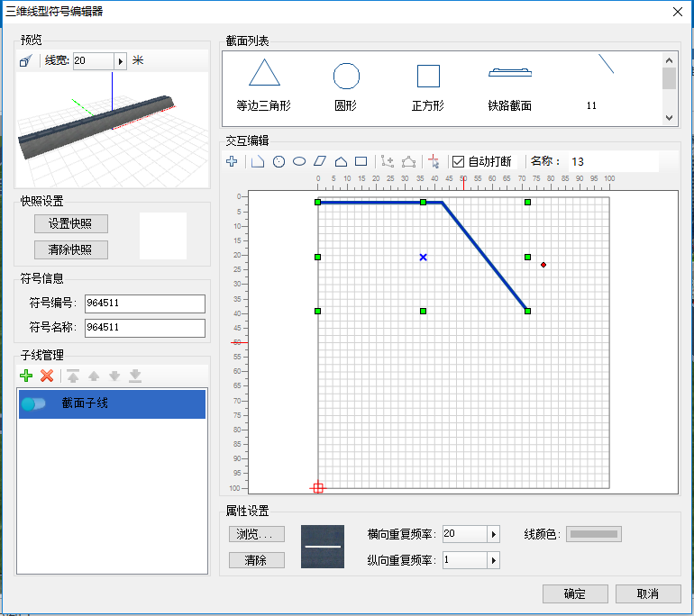Click the 设置快照 button

tap(71, 223)
